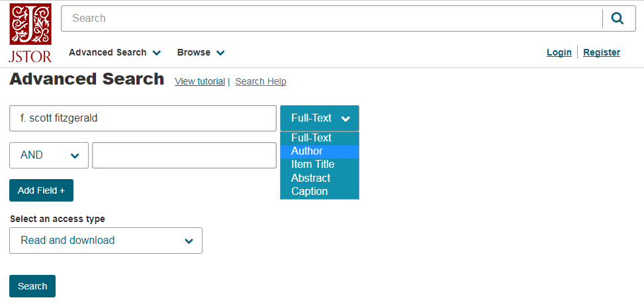Click the chevron beside Browse menu
The height and width of the screenshot is (302, 644).
(x=220, y=53)
